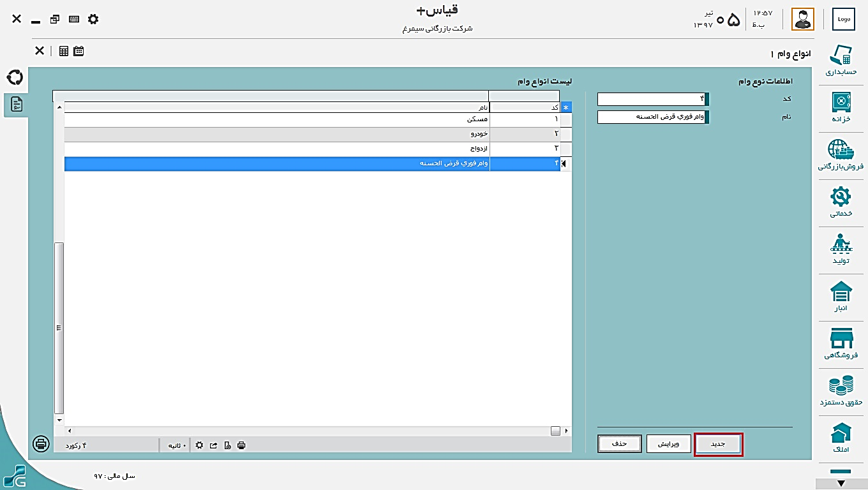Open the انبار (warehouse) module
This screenshot has width=868, height=490.
[841, 296]
